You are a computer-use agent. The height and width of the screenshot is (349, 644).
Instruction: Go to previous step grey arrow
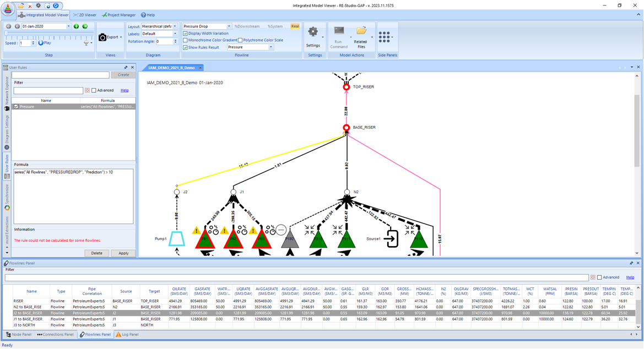[x=17, y=26]
